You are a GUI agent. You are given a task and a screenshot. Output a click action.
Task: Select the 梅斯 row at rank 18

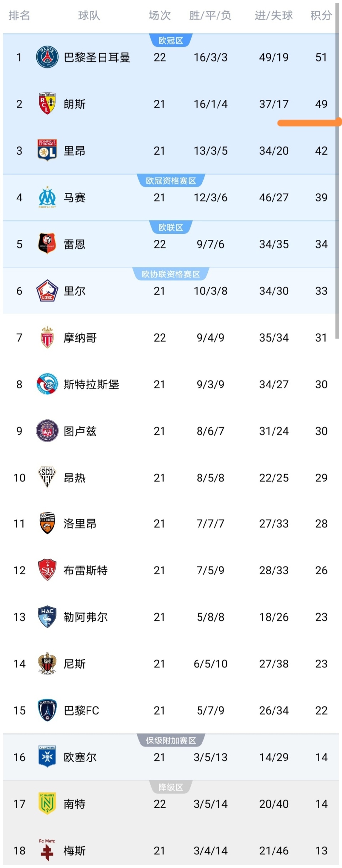(171, 851)
